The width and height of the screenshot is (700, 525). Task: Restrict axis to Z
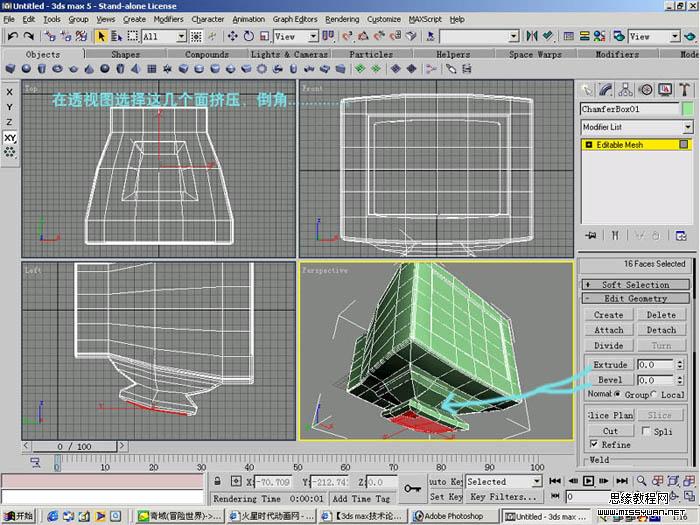click(x=9, y=122)
